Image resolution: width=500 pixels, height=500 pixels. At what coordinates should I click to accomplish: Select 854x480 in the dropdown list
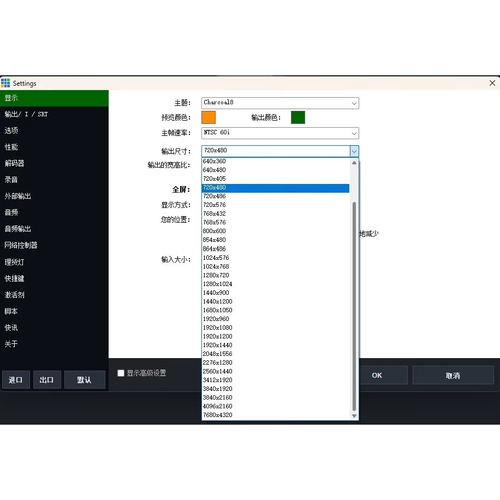276,240
